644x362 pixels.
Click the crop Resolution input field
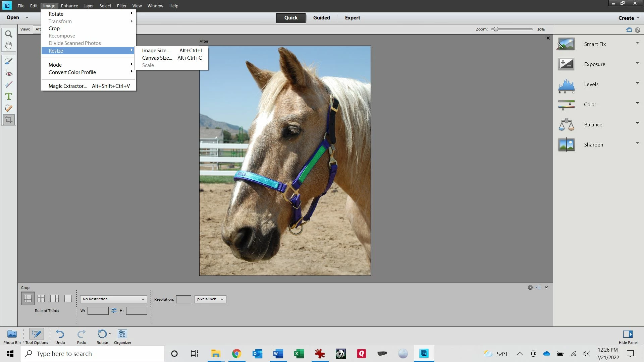[x=183, y=299]
